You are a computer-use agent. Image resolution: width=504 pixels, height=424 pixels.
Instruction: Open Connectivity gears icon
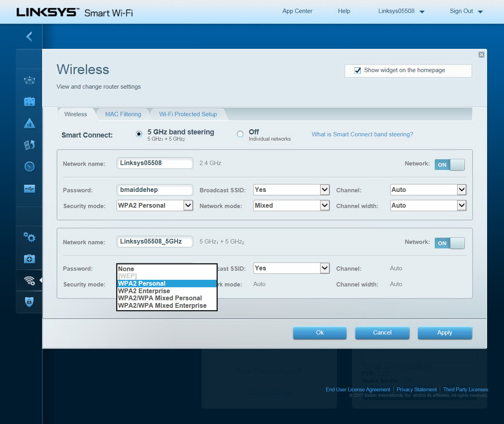tap(30, 237)
